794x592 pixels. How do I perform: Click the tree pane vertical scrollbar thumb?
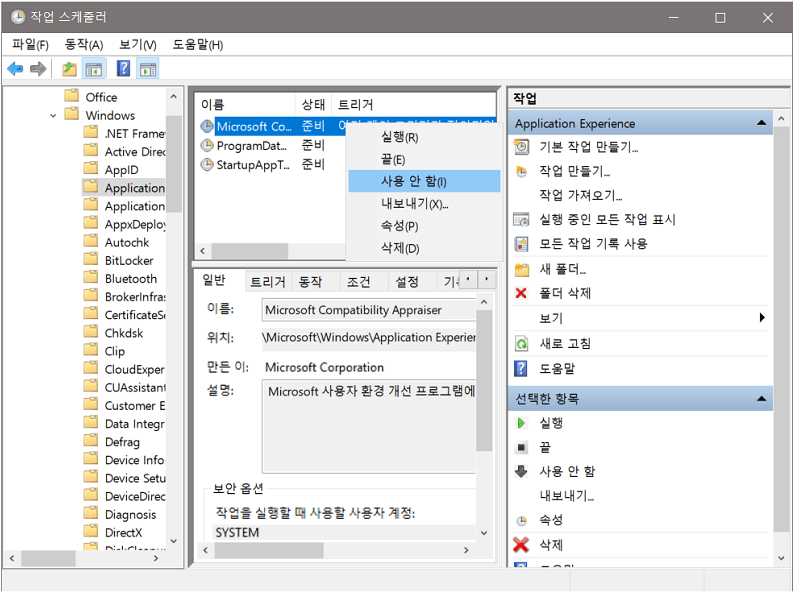coord(174,163)
